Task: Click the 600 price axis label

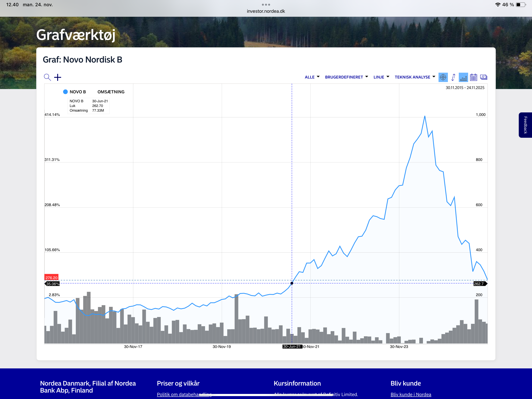Action: coord(479,205)
